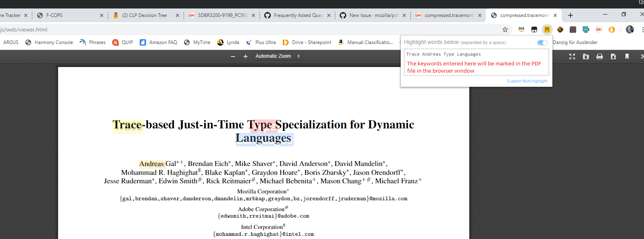Open the Multi-highlight M extension
The height and width of the screenshot is (239, 644).
(547, 29)
